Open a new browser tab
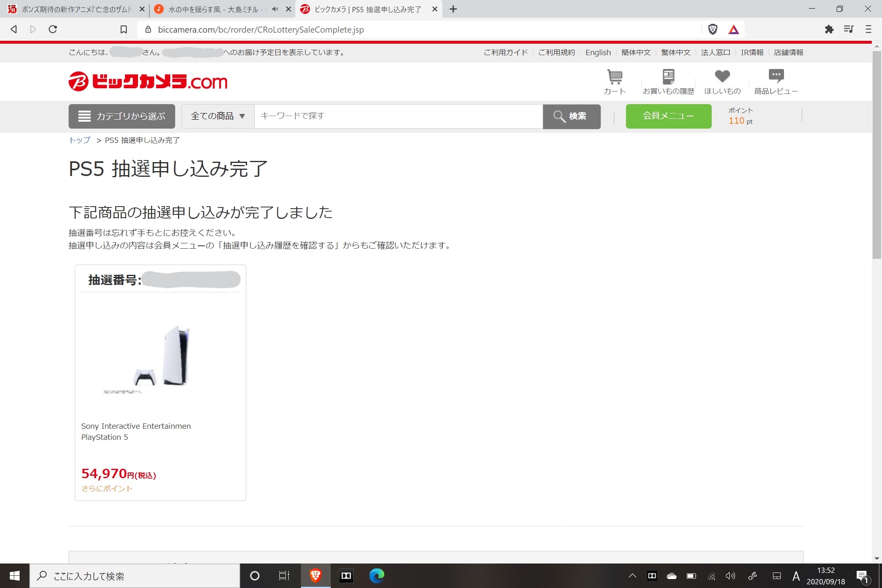Image resolution: width=882 pixels, height=588 pixels. [x=453, y=9]
